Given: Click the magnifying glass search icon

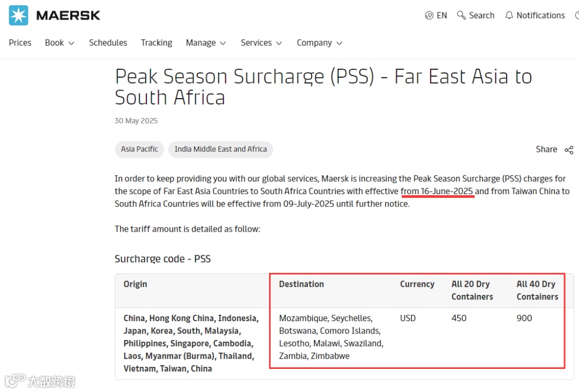Looking at the screenshot, I should [461, 16].
